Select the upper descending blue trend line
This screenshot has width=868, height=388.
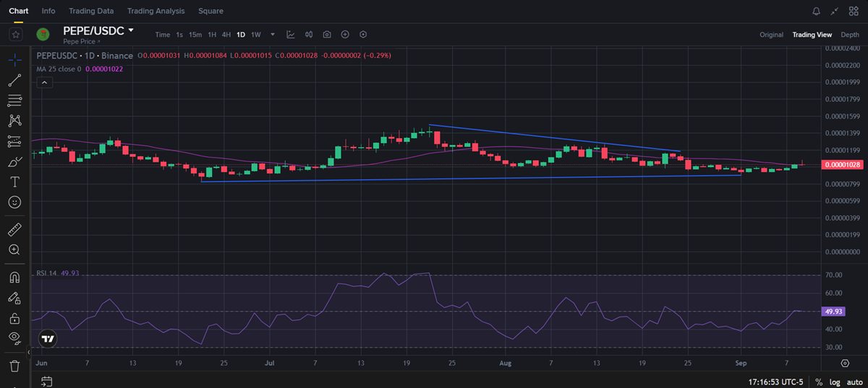[x=555, y=138]
